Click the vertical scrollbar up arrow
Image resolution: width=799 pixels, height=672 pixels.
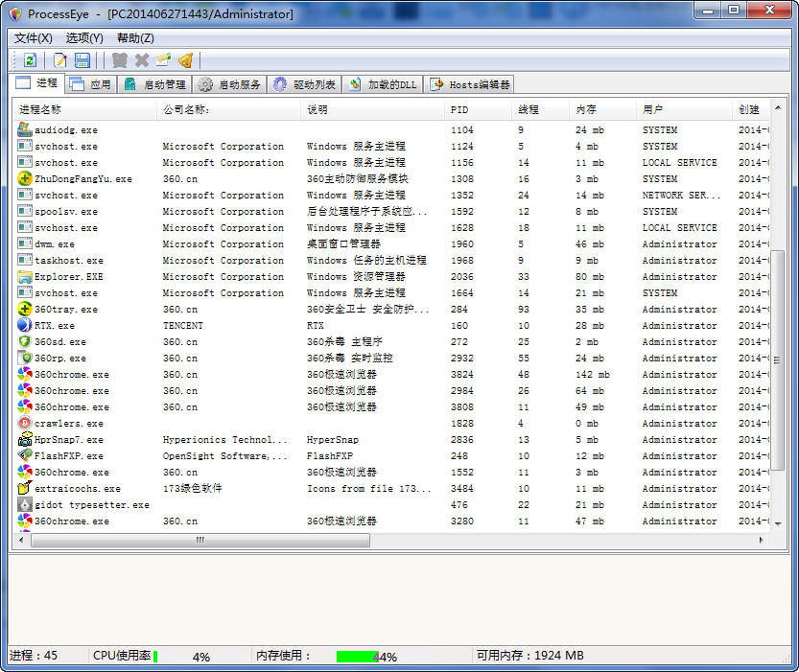(778, 107)
